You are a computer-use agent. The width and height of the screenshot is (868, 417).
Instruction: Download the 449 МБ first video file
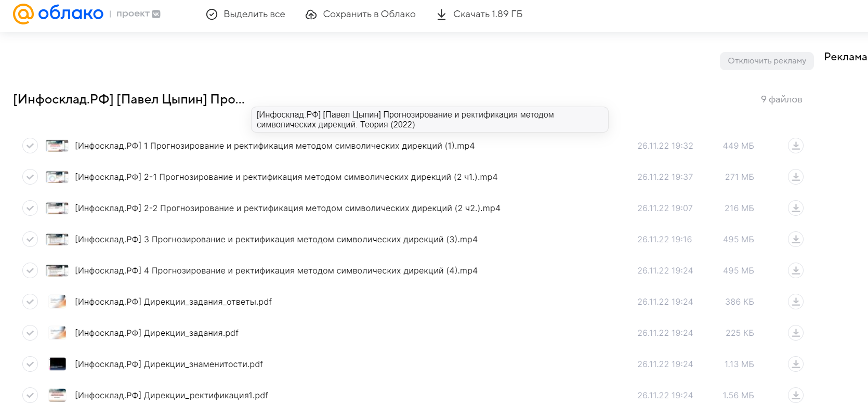[795, 146]
